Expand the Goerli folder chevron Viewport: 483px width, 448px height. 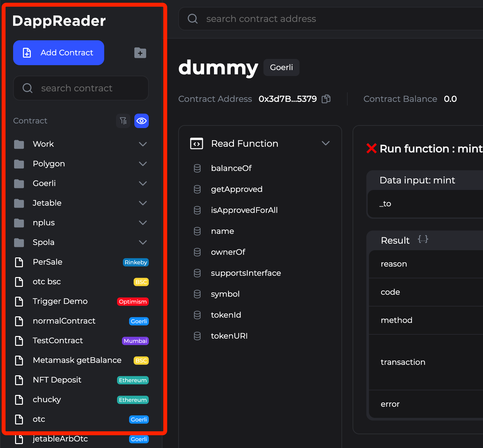tap(143, 183)
